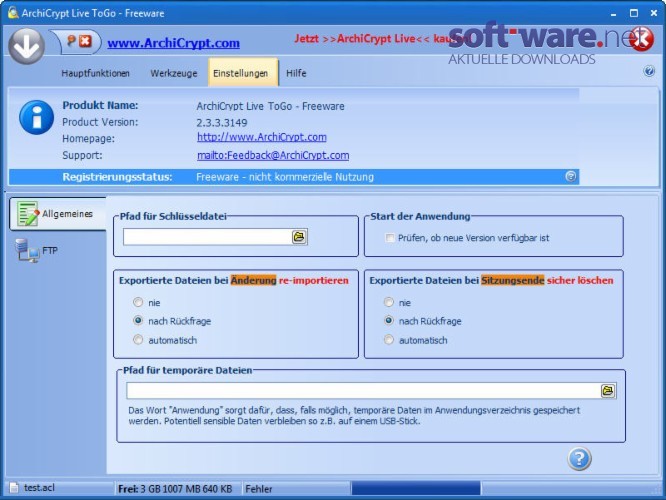
Task: Open the Hilfe tab
Action: (x=296, y=73)
